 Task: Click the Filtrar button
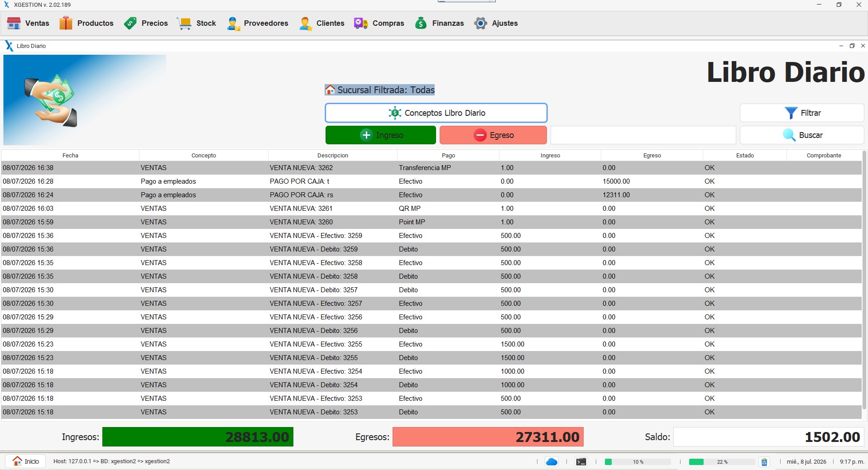point(802,113)
